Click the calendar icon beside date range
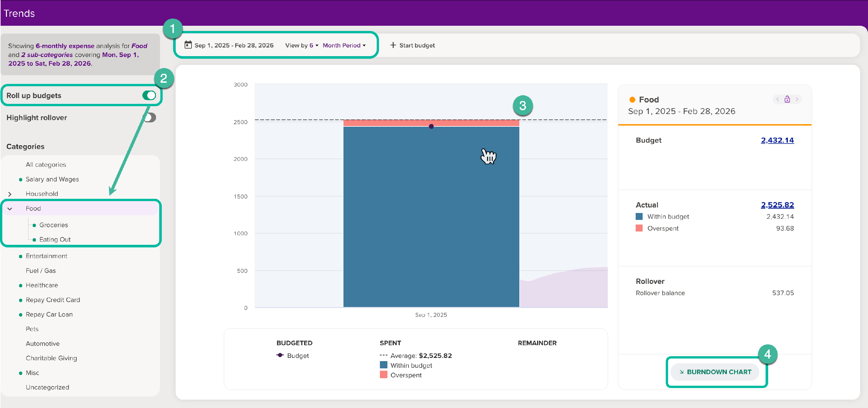This screenshot has width=868, height=408. pyautogui.click(x=188, y=45)
